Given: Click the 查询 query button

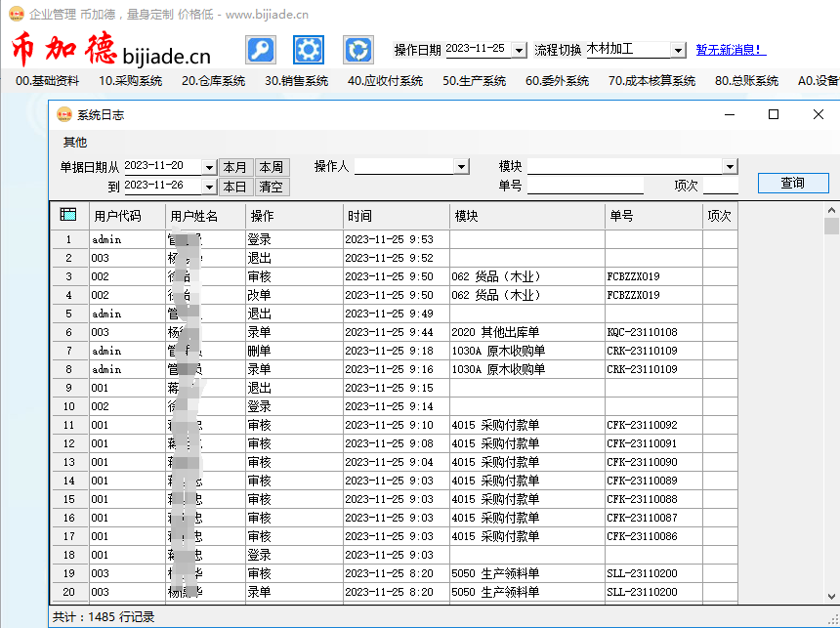Looking at the screenshot, I should [x=793, y=184].
